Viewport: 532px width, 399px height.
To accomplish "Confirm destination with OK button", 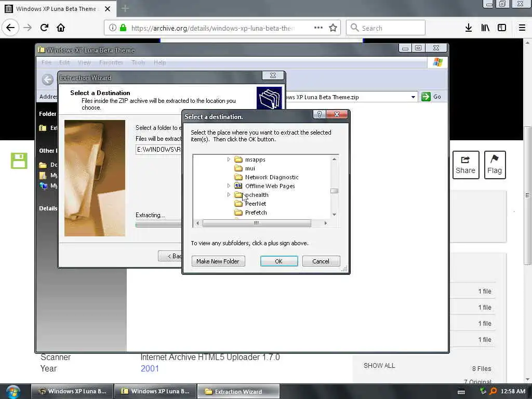I will pyautogui.click(x=279, y=261).
